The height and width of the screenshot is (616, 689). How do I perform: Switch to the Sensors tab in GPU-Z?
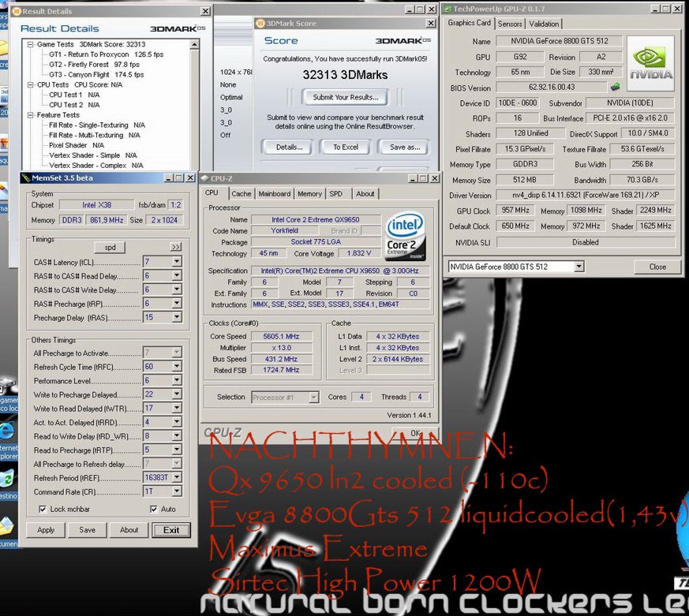point(510,24)
